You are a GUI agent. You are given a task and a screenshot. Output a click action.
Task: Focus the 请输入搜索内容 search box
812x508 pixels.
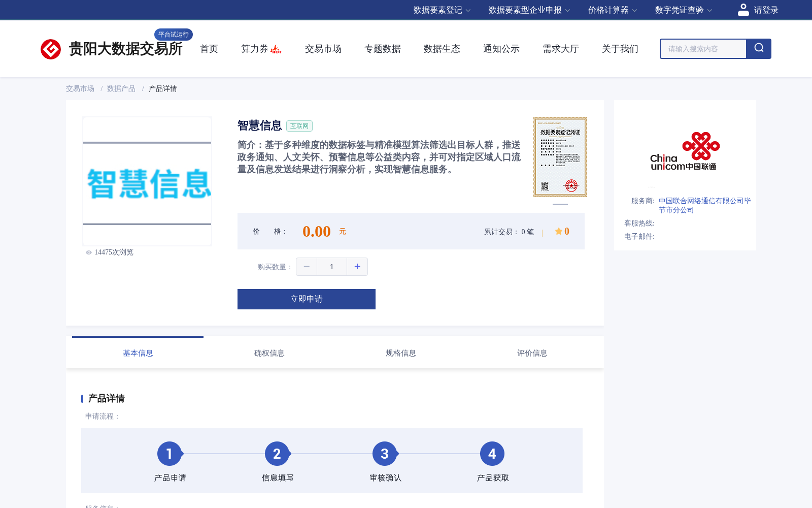703,49
